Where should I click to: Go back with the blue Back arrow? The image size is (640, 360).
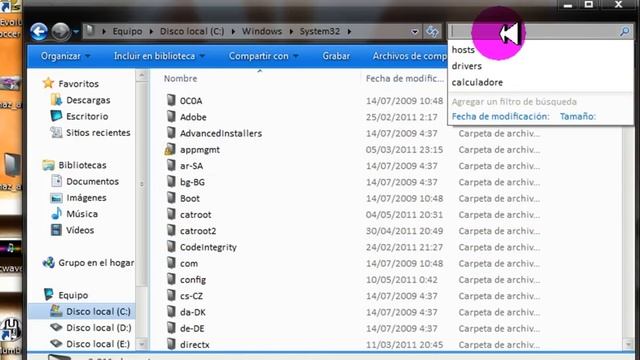39,31
